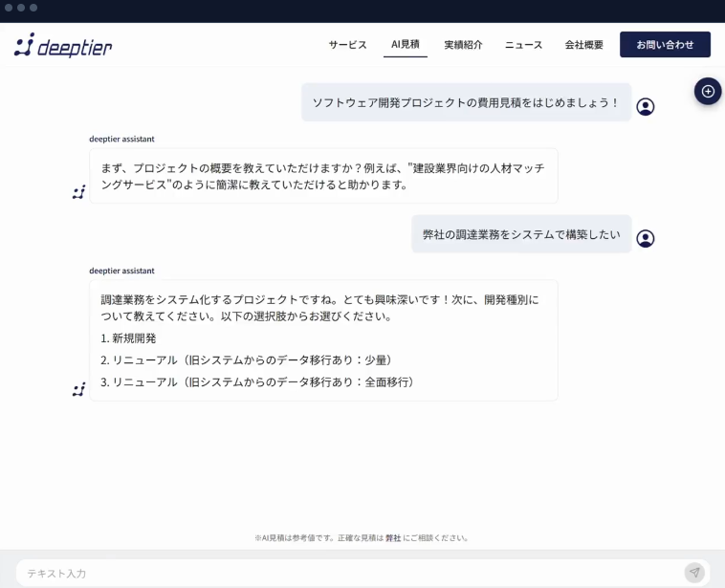Click the ソフトウェア開発プロジェクト message bubble
The width and height of the screenshot is (725, 588).
pyautogui.click(x=467, y=102)
